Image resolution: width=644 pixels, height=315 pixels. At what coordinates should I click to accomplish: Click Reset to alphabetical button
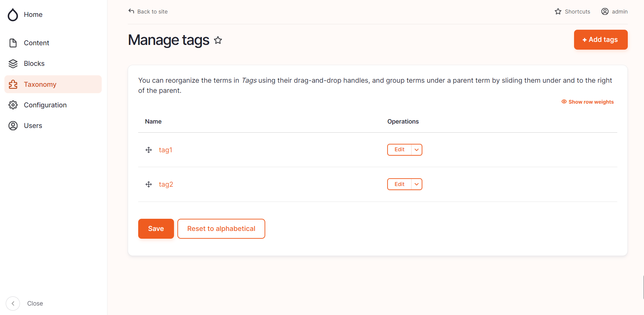pos(221,229)
